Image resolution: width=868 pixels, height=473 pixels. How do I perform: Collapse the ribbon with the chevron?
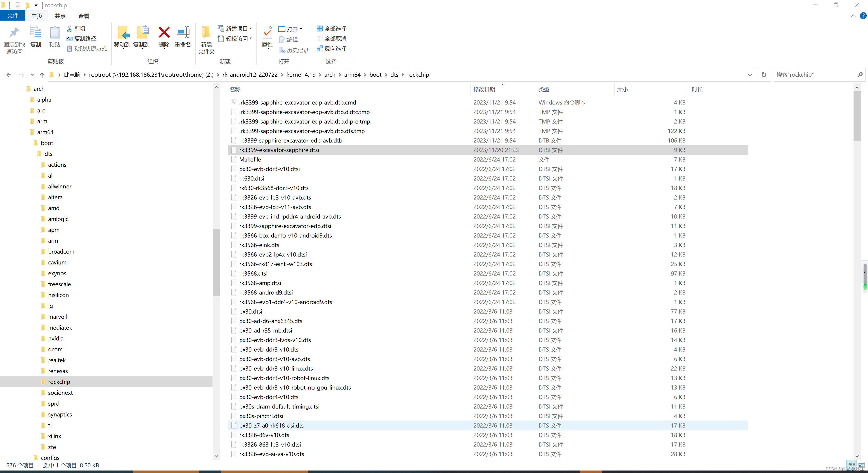853,16
